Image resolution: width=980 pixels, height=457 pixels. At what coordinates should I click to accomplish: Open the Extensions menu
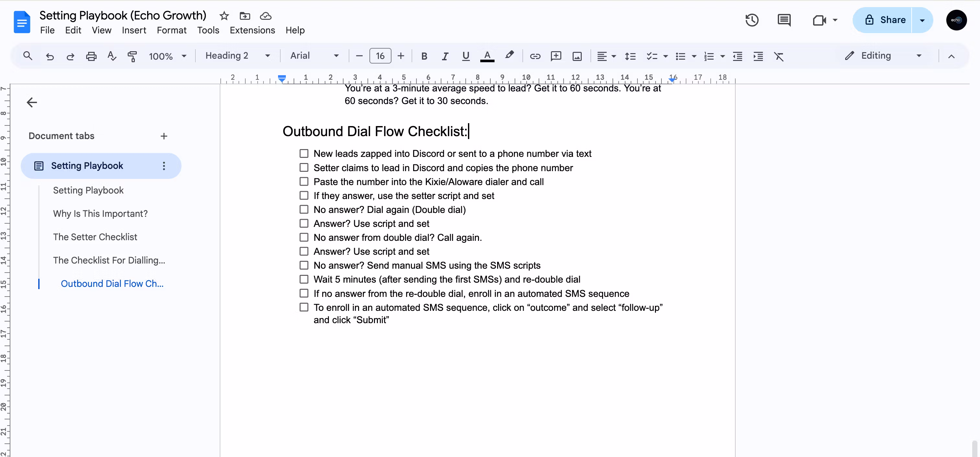(252, 30)
